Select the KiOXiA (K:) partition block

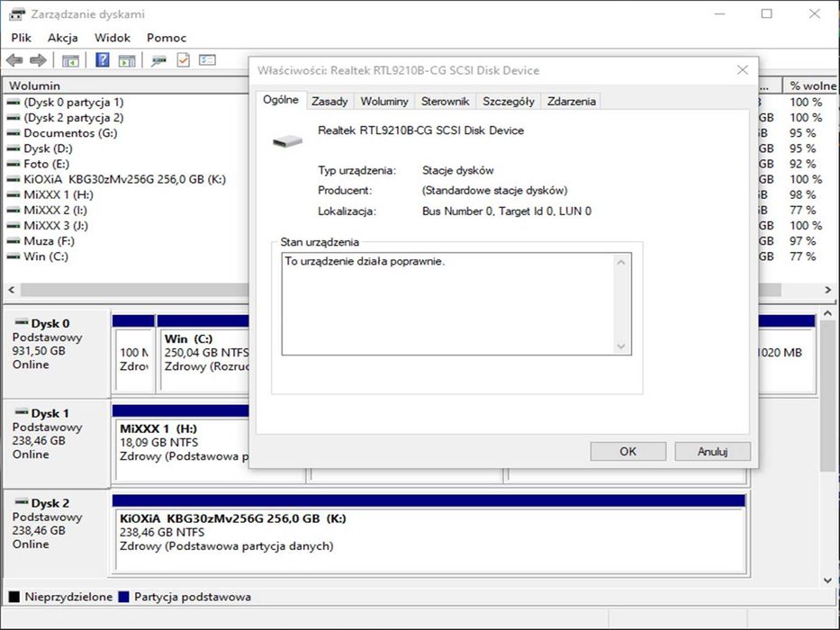point(430,533)
